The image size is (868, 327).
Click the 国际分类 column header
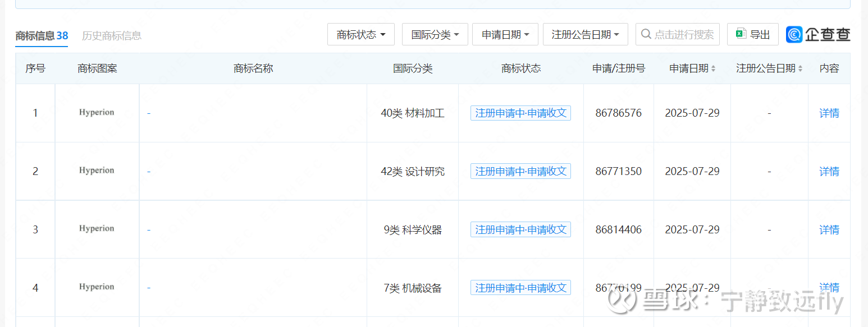pyautogui.click(x=413, y=68)
